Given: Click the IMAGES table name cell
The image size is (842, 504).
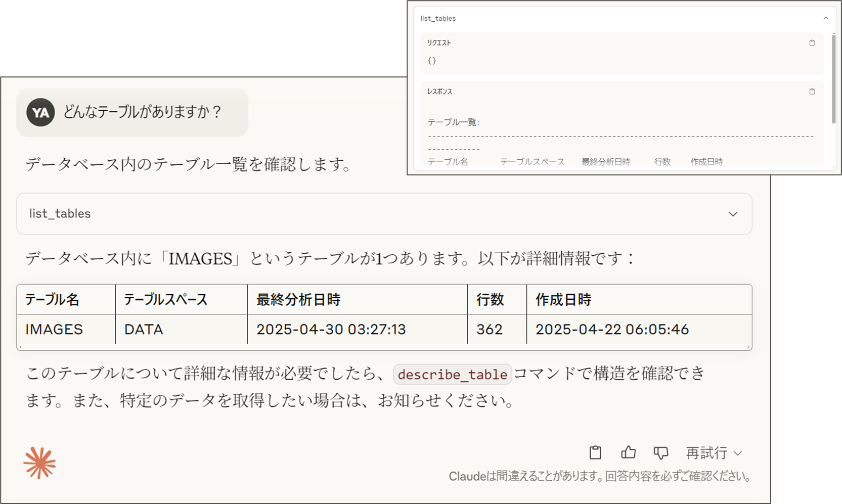Looking at the screenshot, I should (x=54, y=329).
